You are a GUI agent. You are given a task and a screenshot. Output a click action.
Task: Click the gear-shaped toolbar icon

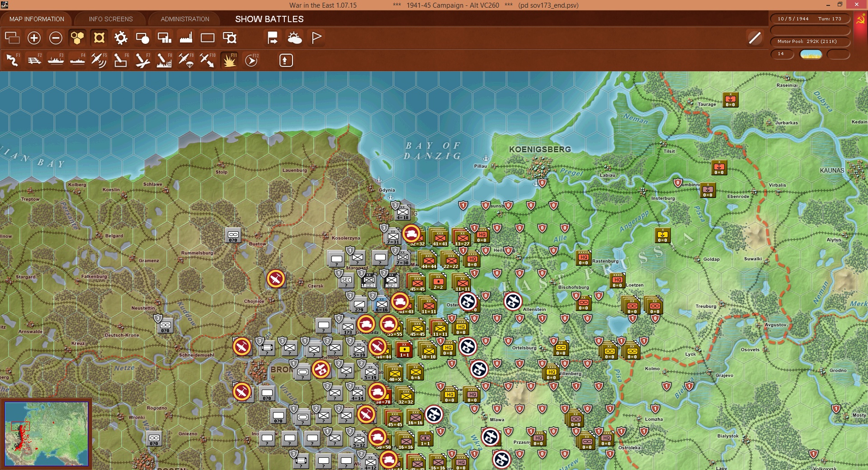(x=121, y=38)
